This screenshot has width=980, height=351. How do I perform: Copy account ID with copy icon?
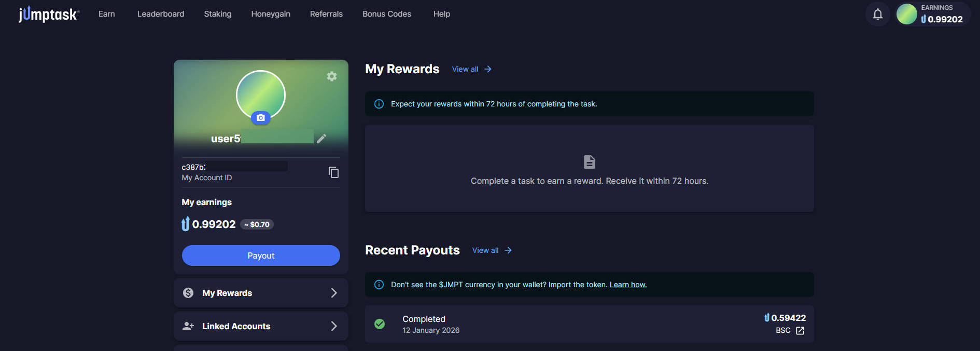click(333, 172)
